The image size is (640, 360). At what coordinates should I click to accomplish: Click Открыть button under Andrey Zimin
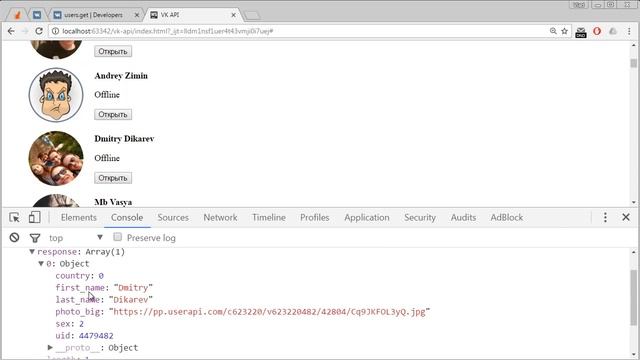[113, 115]
